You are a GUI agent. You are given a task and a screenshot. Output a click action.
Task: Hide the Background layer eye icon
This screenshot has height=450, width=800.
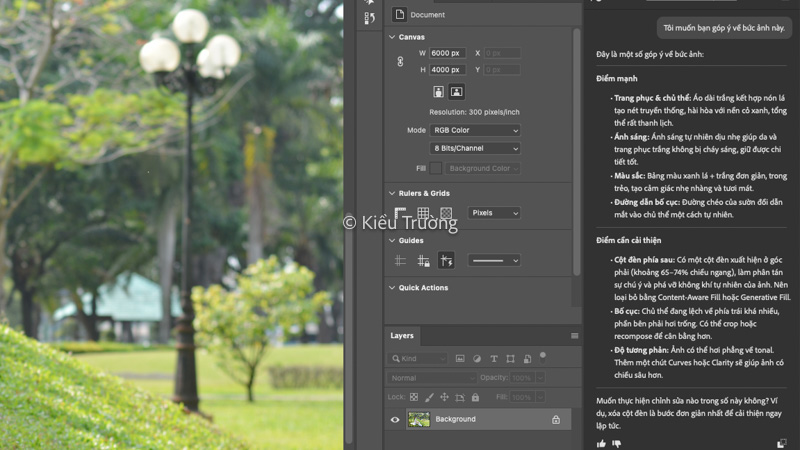coord(395,419)
